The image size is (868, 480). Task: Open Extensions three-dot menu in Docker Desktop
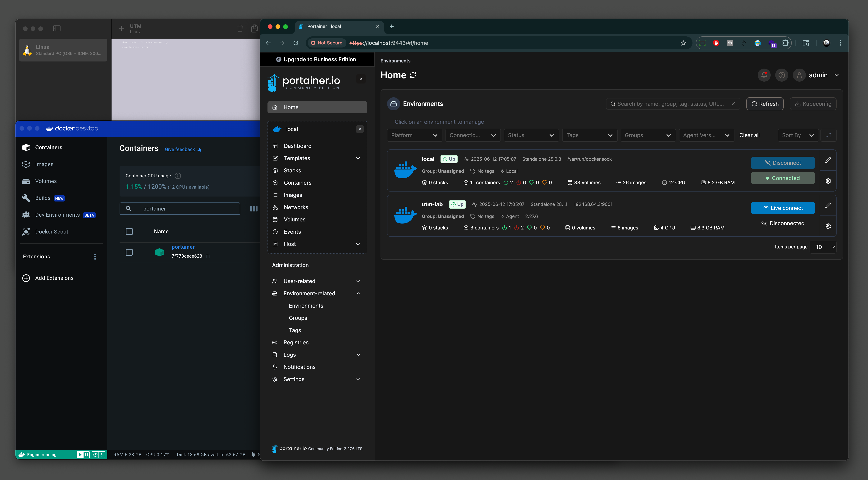click(95, 257)
